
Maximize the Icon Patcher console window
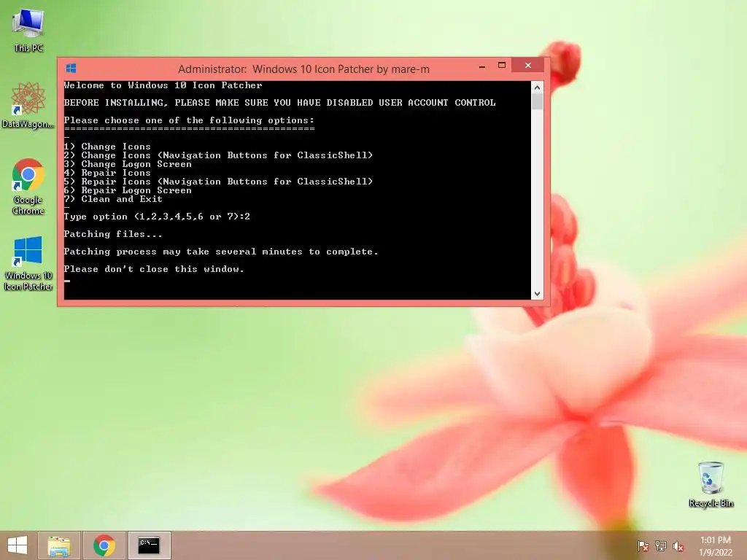502,66
